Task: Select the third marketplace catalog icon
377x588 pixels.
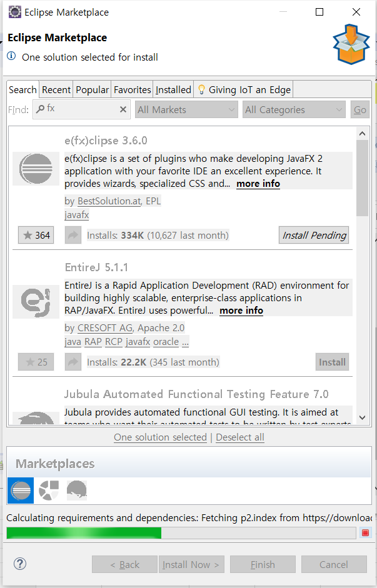Action: (x=76, y=491)
